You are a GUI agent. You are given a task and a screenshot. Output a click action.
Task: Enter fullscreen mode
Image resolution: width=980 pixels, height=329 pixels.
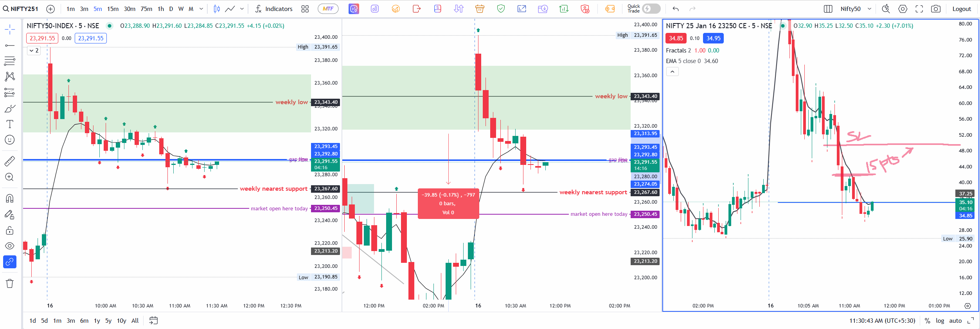click(x=919, y=9)
